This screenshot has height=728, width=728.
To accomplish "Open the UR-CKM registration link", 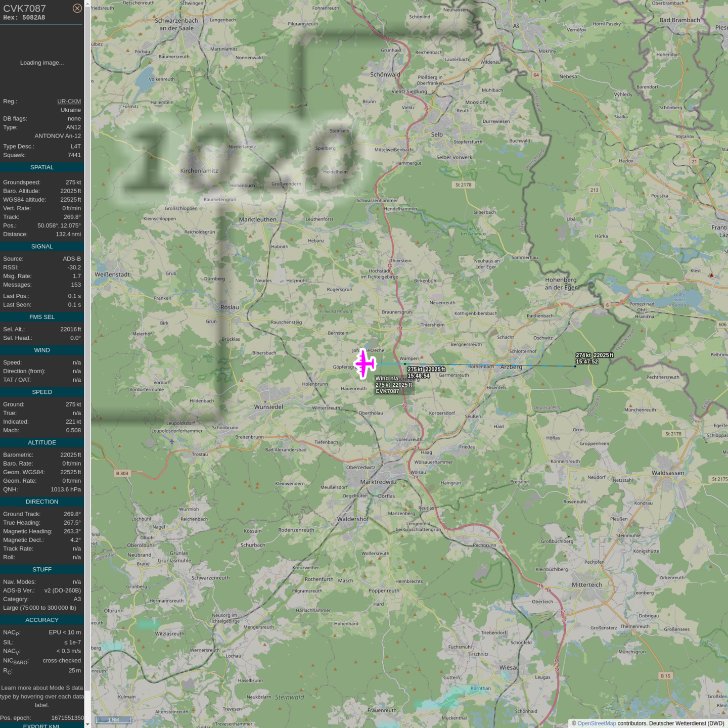I will click(x=69, y=101).
